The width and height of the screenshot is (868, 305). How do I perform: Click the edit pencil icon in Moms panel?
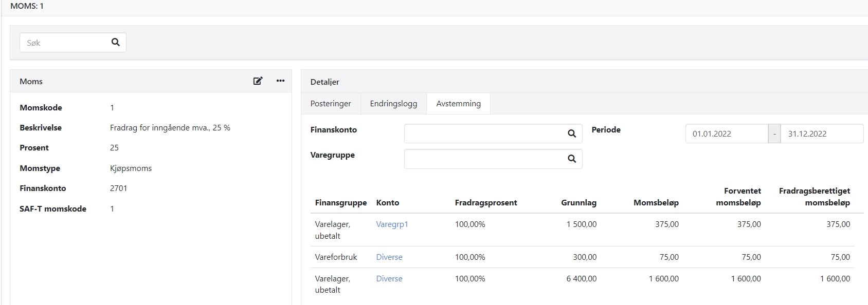coord(258,81)
